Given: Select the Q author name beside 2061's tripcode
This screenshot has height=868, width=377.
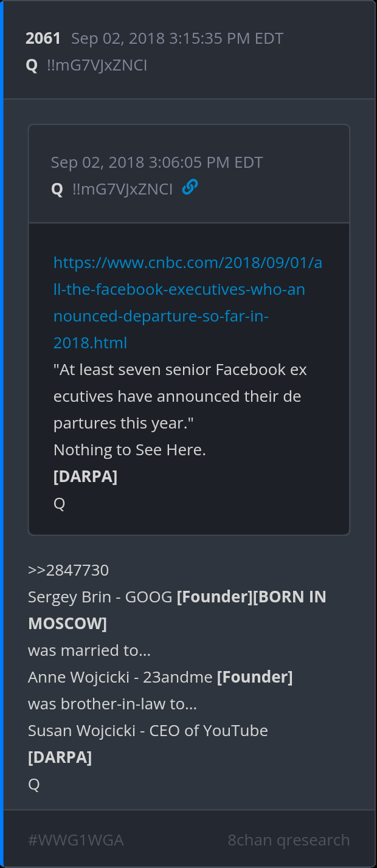Looking at the screenshot, I should [x=32, y=66].
